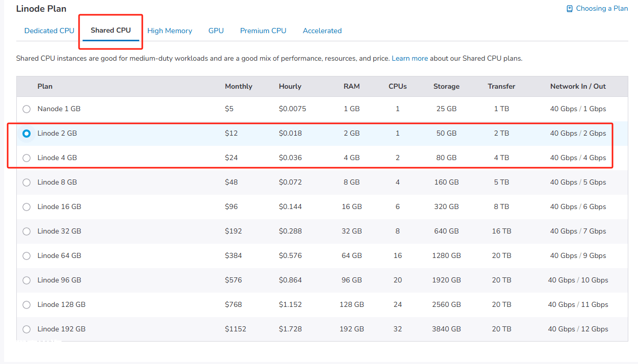Open the Choosing a Plan guide link

pos(597,8)
